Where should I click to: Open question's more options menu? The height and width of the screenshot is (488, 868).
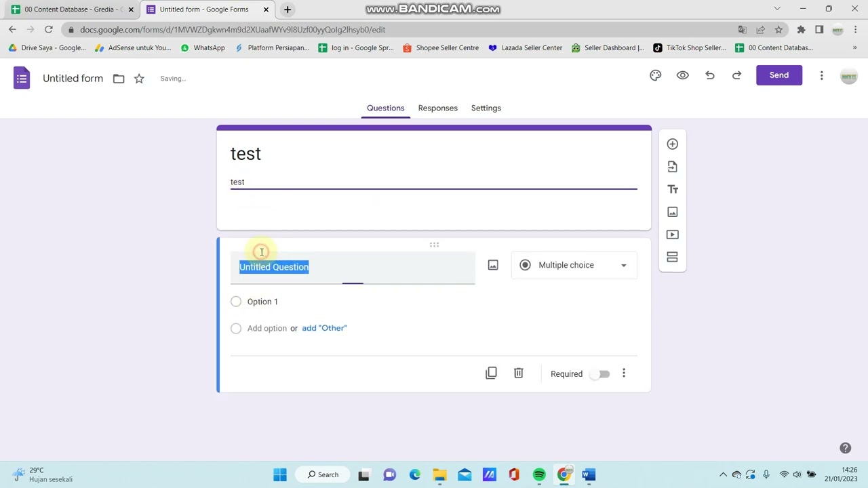(x=624, y=373)
